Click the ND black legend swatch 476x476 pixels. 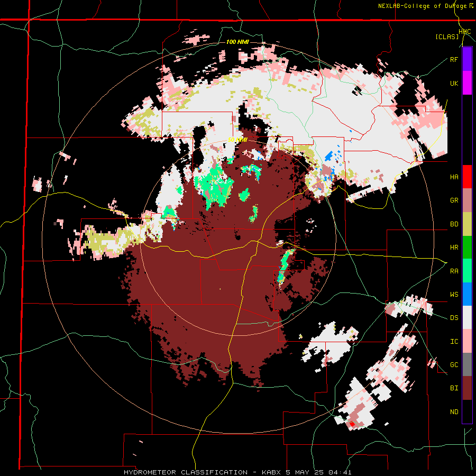(x=467, y=411)
